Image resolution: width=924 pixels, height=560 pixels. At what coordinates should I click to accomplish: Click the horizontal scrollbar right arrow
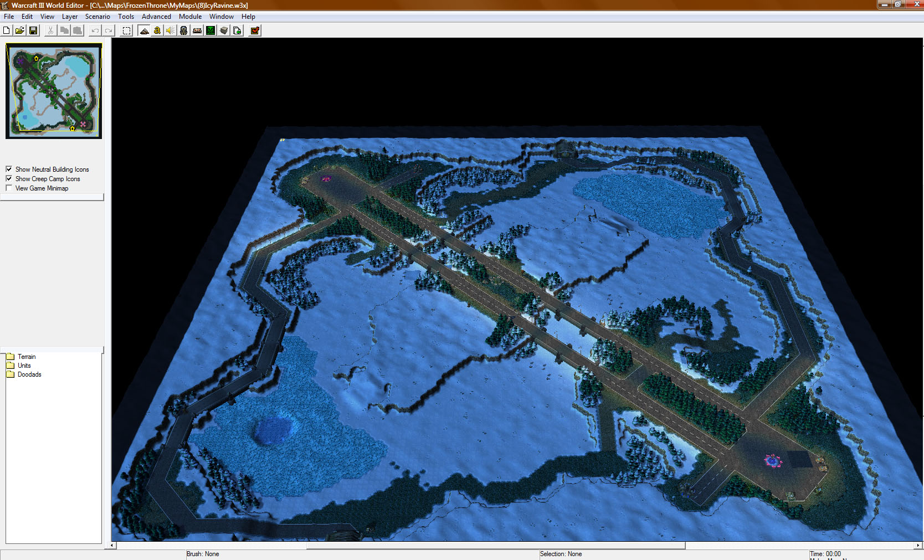pos(918,546)
